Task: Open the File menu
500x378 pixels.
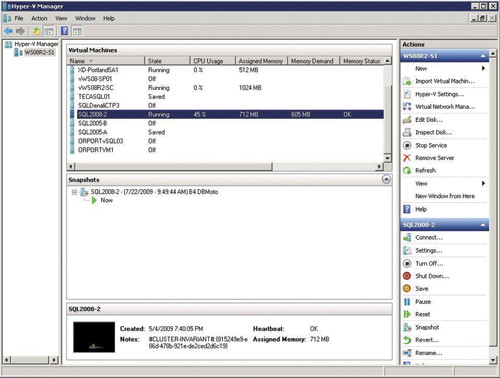Action: (x=19, y=18)
